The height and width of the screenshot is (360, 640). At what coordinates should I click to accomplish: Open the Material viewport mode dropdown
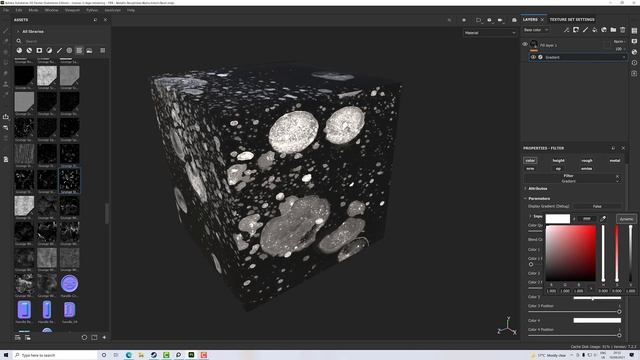click(490, 33)
